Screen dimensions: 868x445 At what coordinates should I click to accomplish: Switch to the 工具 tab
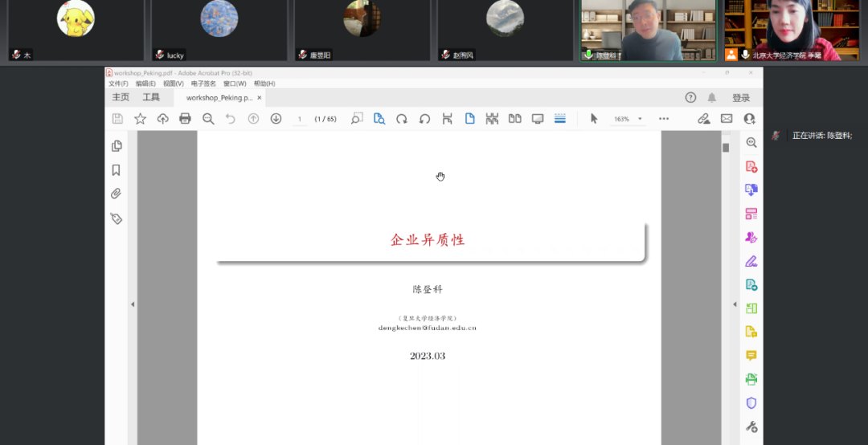pyautogui.click(x=151, y=98)
